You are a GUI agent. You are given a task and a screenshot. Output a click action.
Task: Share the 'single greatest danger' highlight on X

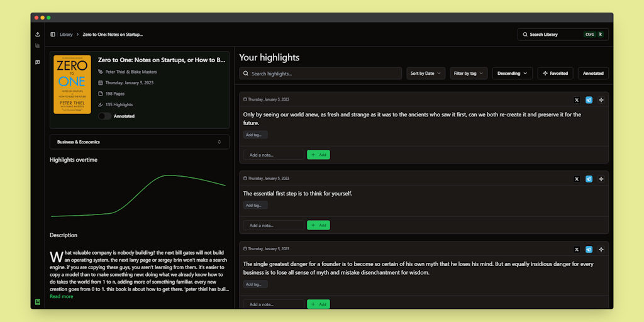click(577, 249)
